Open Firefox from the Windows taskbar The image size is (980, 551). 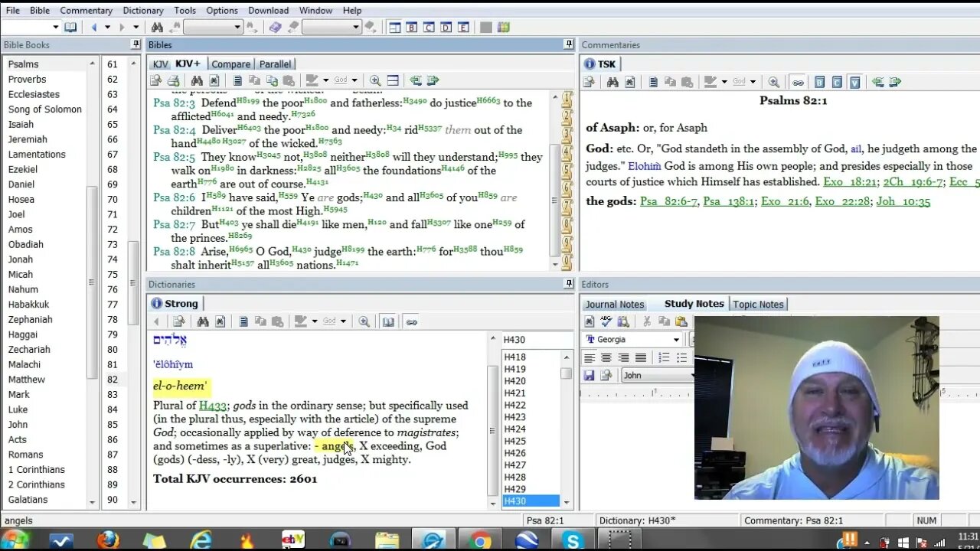[108, 540]
